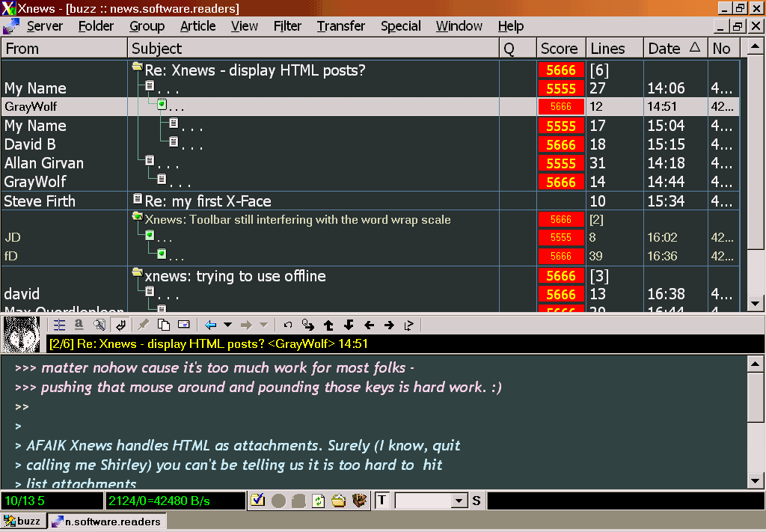Open the dropdown arrow beside the back button

pyautogui.click(x=228, y=325)
